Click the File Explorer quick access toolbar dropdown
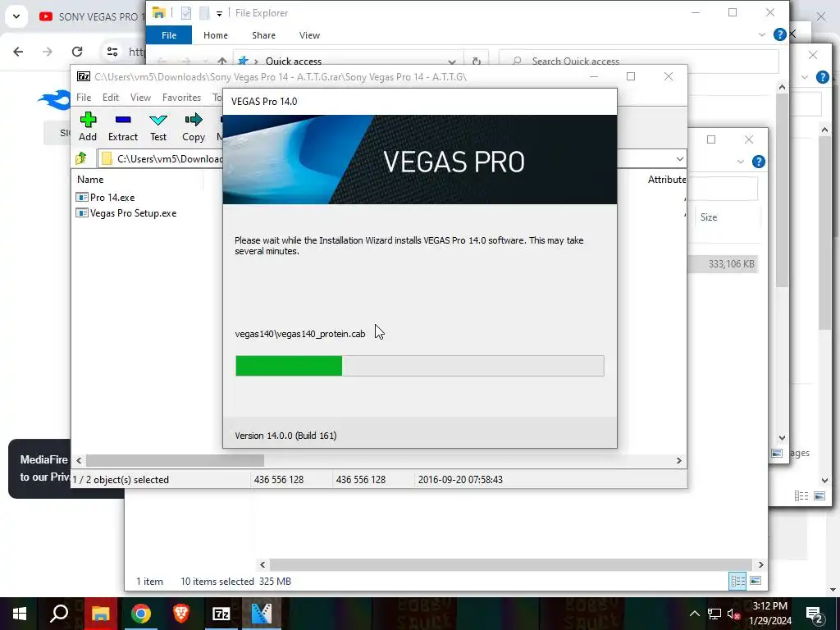Viewport: 840px width, 630px height. point(219,13)
